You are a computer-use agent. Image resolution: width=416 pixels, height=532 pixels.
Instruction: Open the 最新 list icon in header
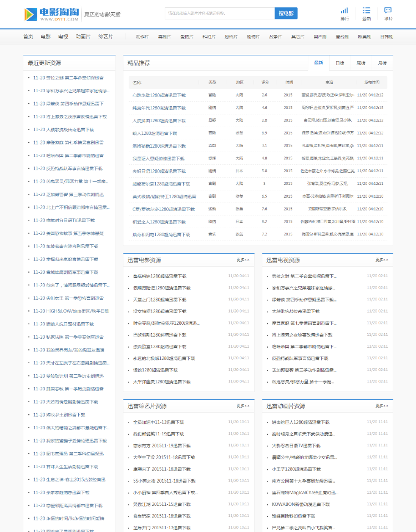(366, 14)
